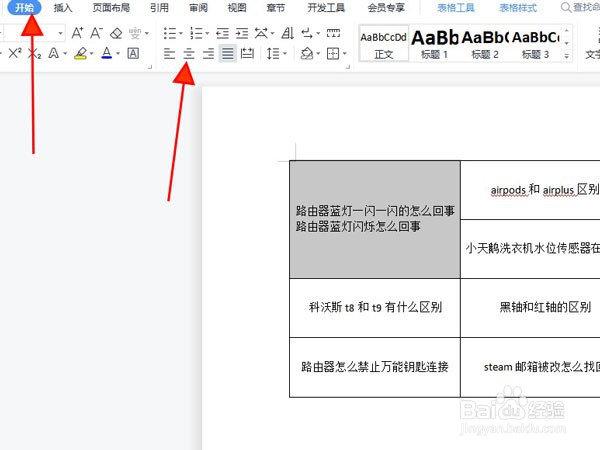Click the shading paint bucket icon
This screenshot has width=600, height=450.
[307, 54]
